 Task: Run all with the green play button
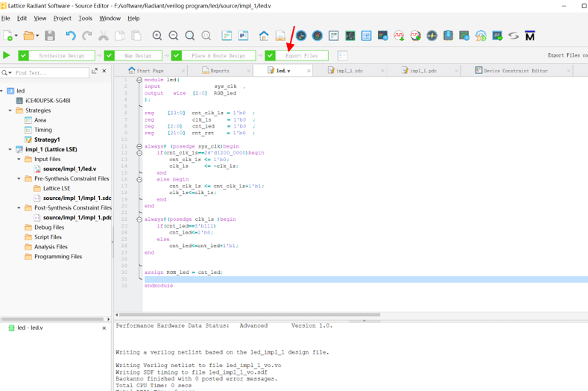click(7, 55)
